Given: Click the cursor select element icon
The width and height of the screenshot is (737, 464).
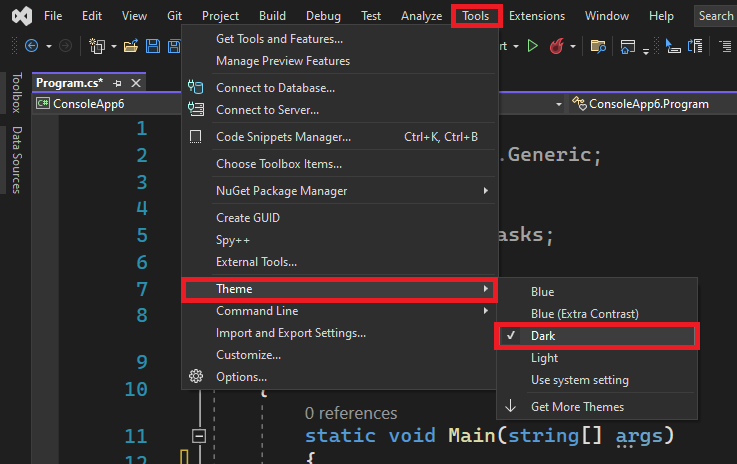Looking at the screenshot, I should tap(673, 47).
